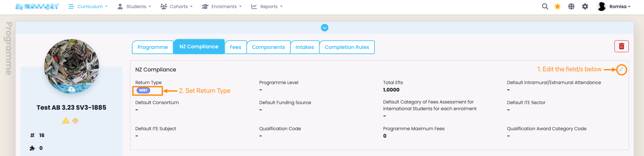The height and width of the screenshot is (156, 644).
Task: Click the WBT return type badge
Action: [x=143, y=90]
